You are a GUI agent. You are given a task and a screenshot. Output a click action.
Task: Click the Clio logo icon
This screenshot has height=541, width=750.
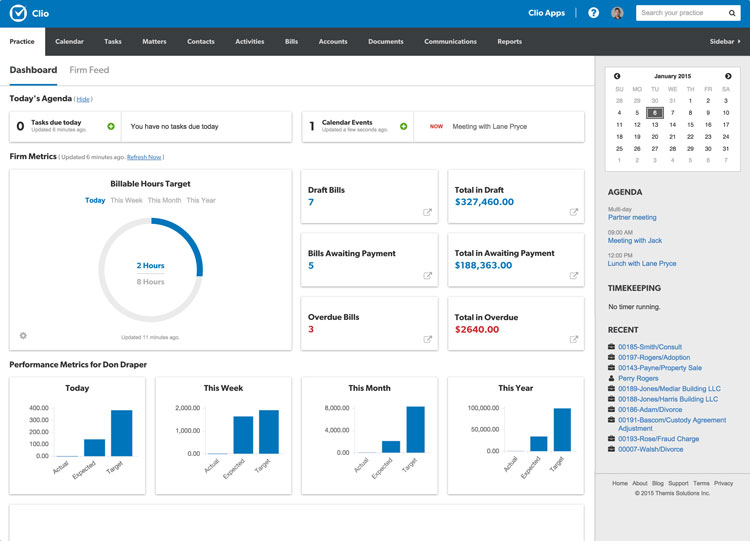tap(18, 14)
